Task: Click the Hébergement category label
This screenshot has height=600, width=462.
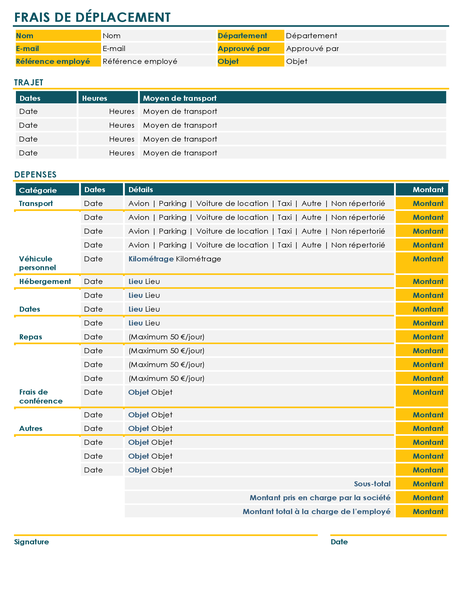Action: (x=45, y=281)
